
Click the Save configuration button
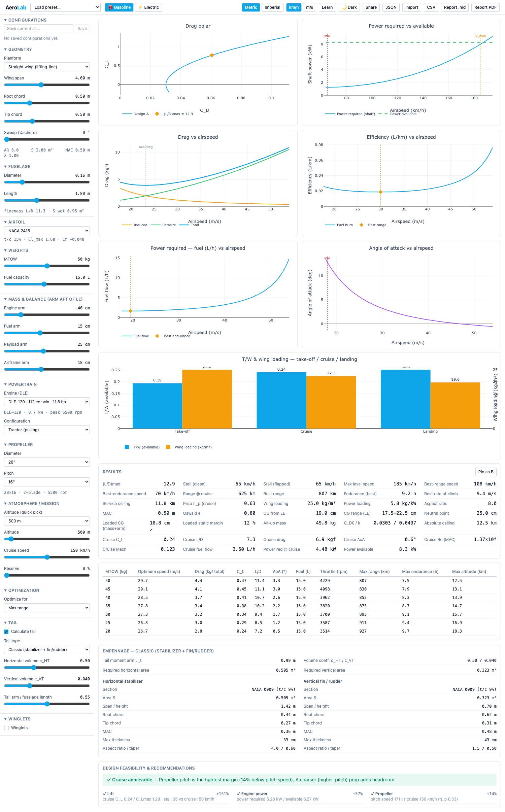82,29
